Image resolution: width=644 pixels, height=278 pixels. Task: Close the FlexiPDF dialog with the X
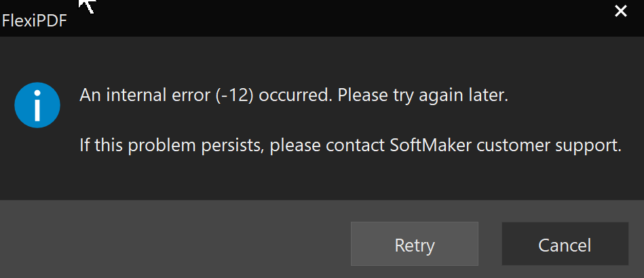pos(621,12)
